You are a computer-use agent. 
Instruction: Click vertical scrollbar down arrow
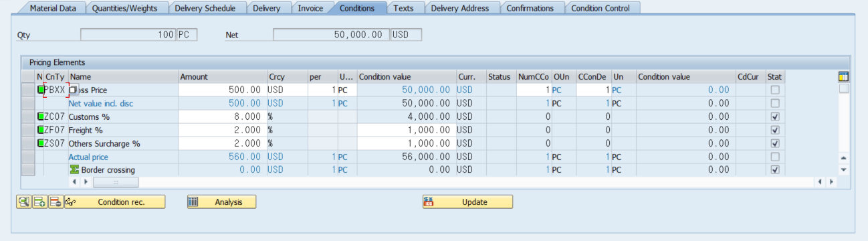[x=844, y=169]
